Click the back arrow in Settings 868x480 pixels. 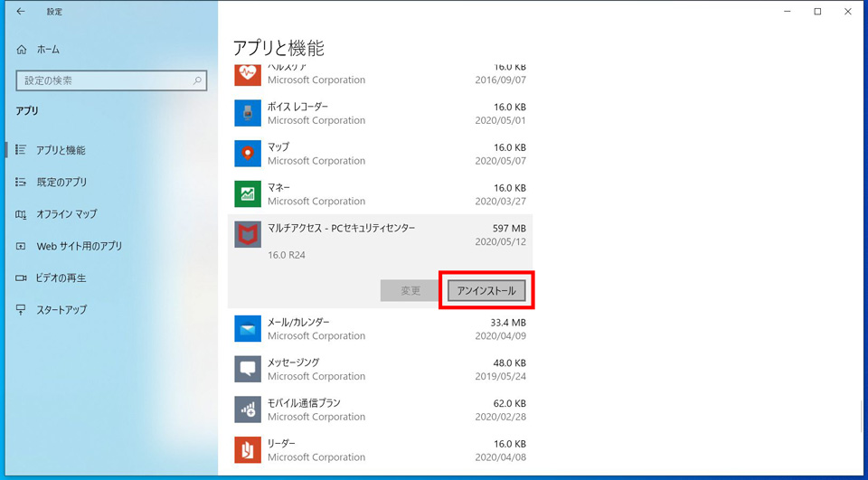(21, 12)
